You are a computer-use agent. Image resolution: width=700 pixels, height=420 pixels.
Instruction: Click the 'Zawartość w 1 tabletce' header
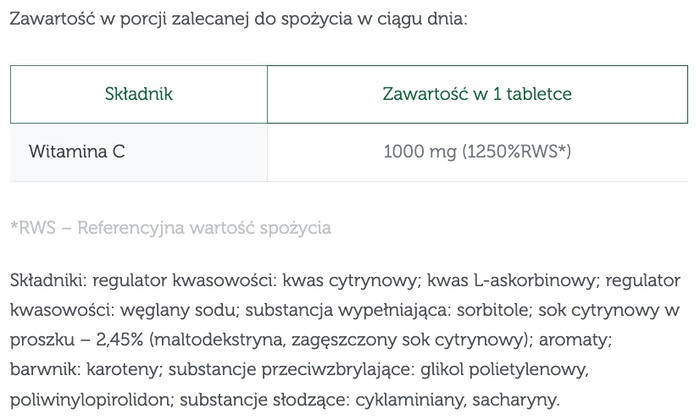click(x=477, y=94)
